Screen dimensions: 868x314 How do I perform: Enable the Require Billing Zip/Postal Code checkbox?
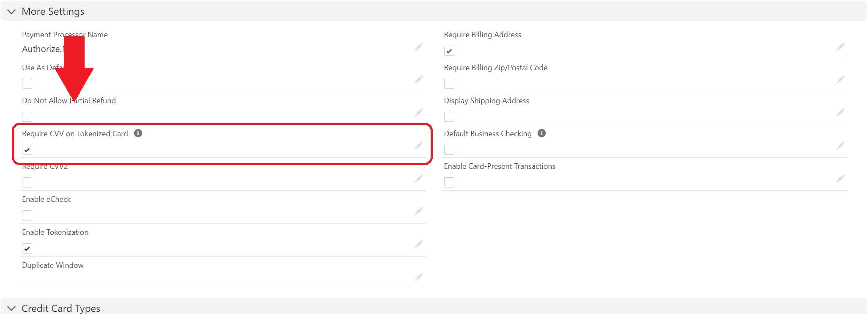[x=449, y=84]
